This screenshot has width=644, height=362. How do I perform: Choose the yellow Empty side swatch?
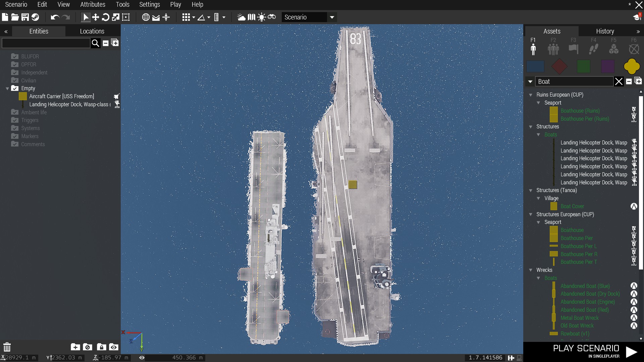pyautogui.click(x=632, y=66)
